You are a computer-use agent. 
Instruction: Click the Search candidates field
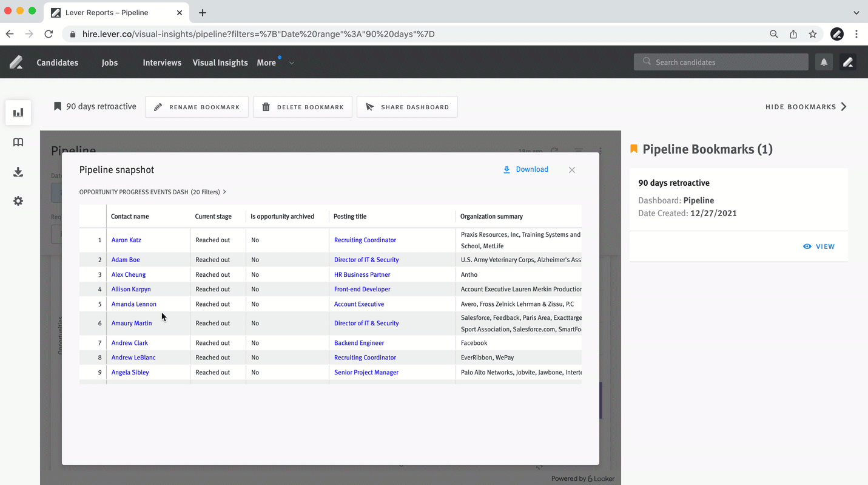[x=722, y=62]
